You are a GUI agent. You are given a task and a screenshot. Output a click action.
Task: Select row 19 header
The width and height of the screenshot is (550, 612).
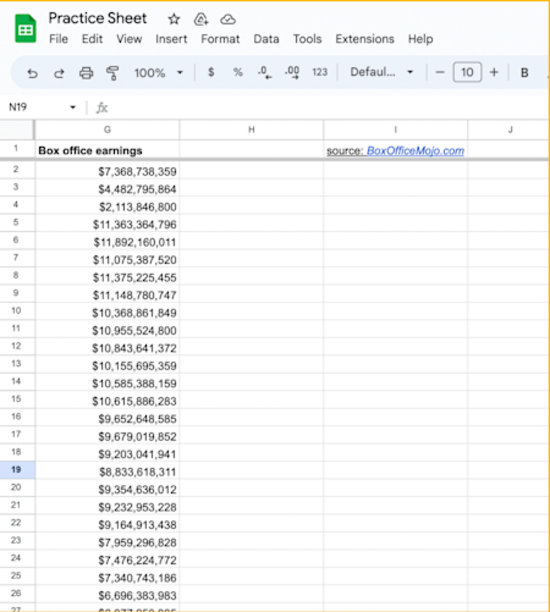point(16,470)
